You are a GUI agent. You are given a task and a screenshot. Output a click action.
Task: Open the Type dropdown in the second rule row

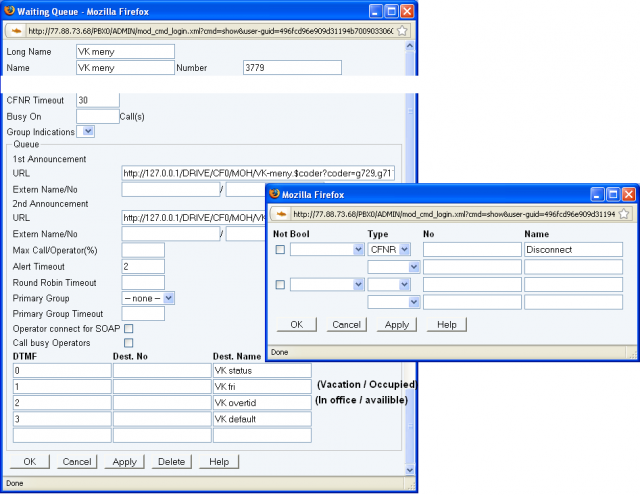point(389,285)
